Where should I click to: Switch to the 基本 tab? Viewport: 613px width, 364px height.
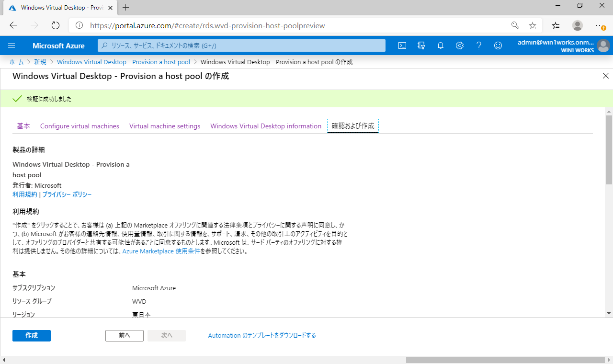pyautogui.click(x=23, y=126)
